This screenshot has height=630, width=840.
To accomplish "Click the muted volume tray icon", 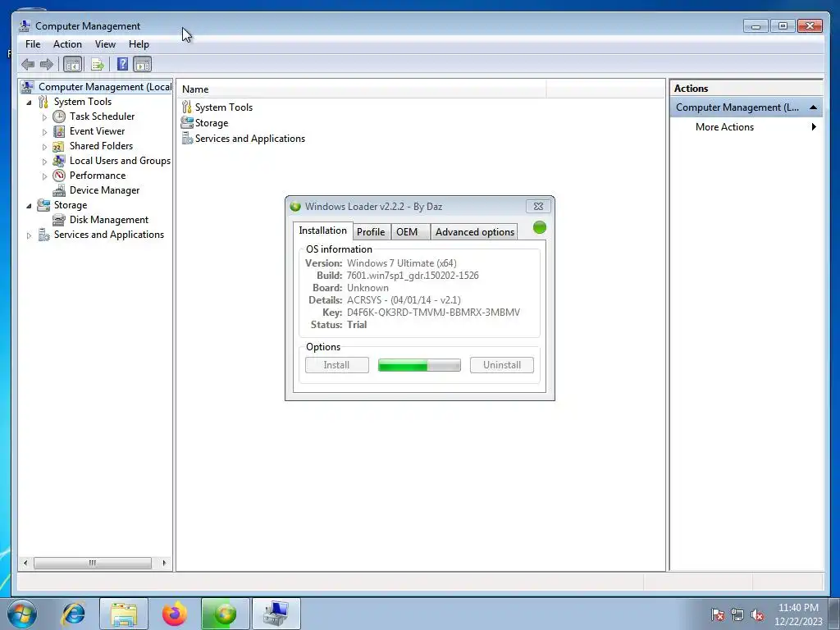I will click(757, 614).
